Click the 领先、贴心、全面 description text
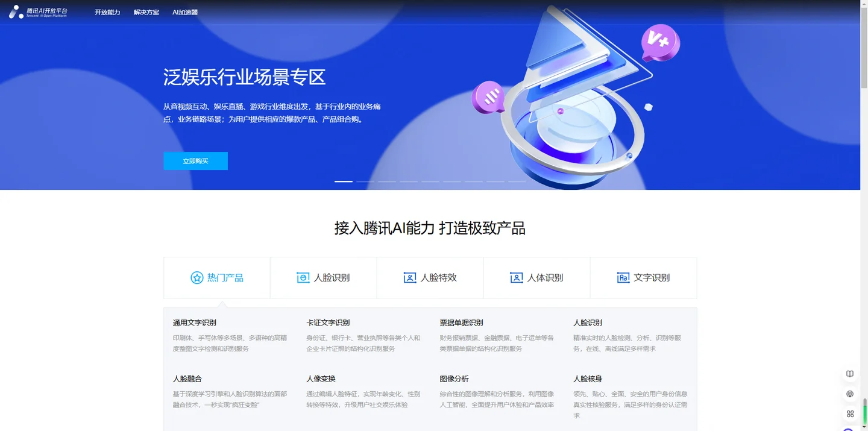Image resolution: width=868 pixels, height=431 pixels. coord(631,404)
